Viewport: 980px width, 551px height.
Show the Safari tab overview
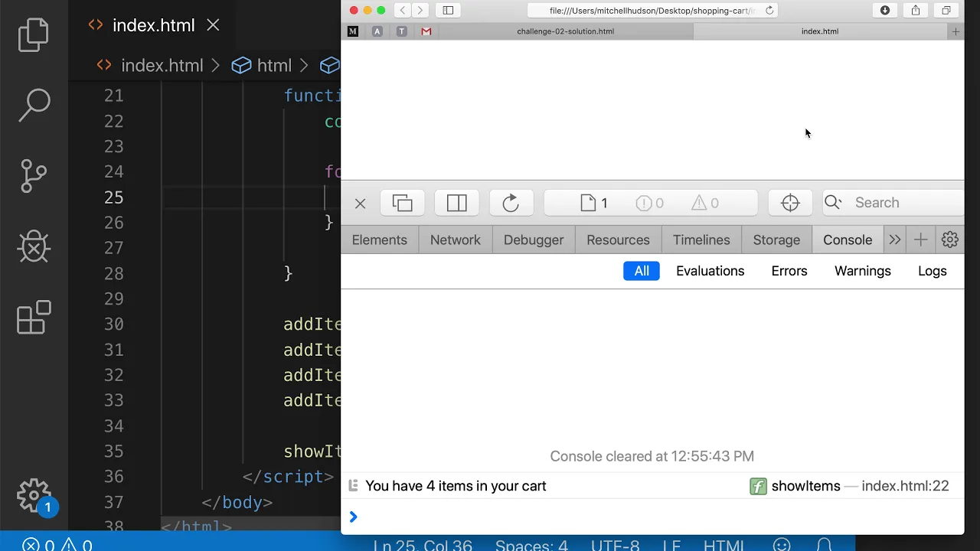[946, 10]
